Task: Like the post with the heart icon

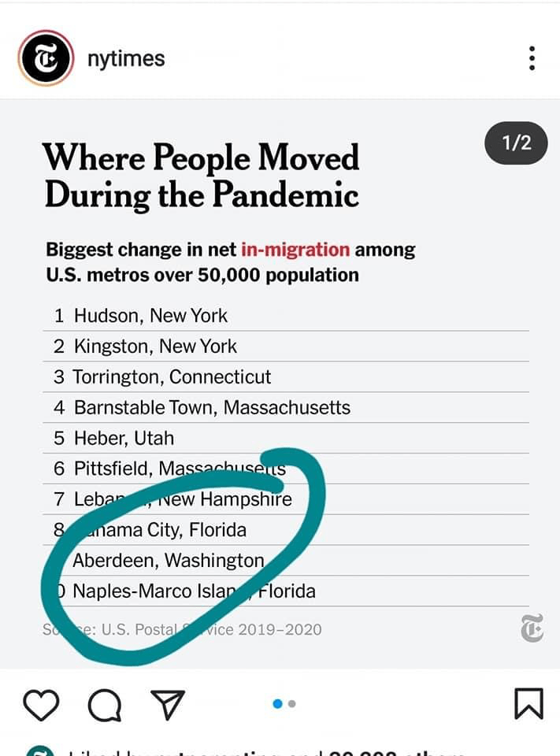Action: click(x=41, y=704)
